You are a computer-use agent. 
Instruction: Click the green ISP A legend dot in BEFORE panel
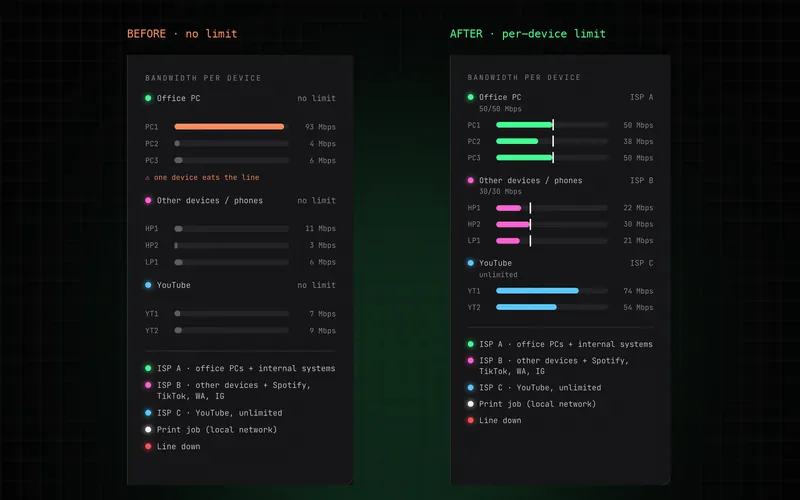pyautogui.click(x=148, y=368)
